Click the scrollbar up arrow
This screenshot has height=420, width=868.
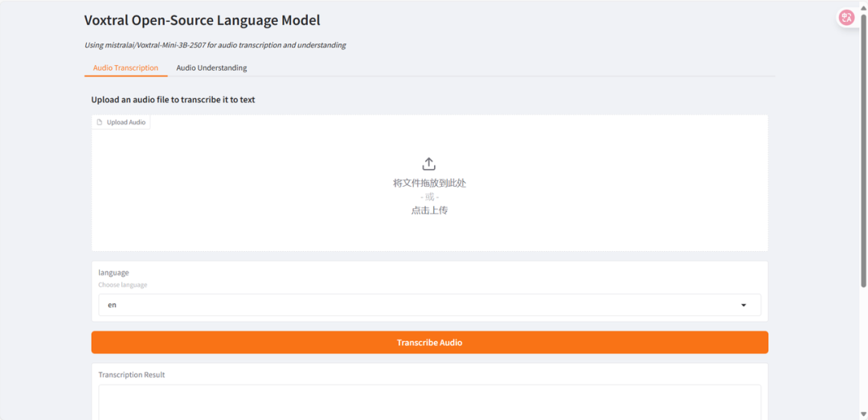[862, 5]
